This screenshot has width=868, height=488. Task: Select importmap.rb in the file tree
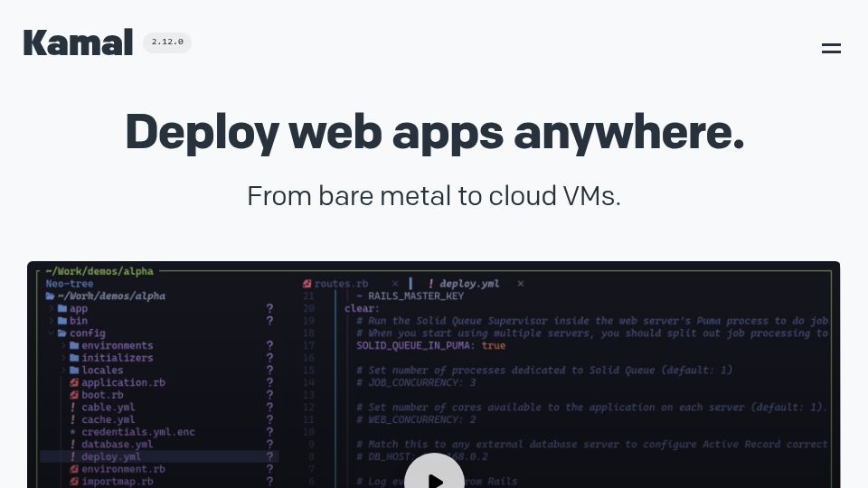pyautogui.click(x=118, y=482)
